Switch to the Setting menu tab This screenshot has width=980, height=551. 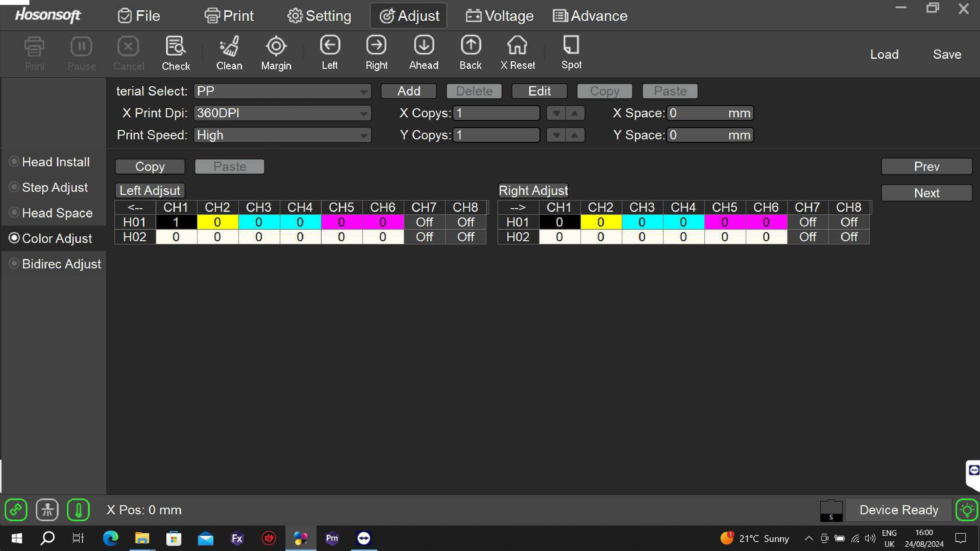click(319, 16)
